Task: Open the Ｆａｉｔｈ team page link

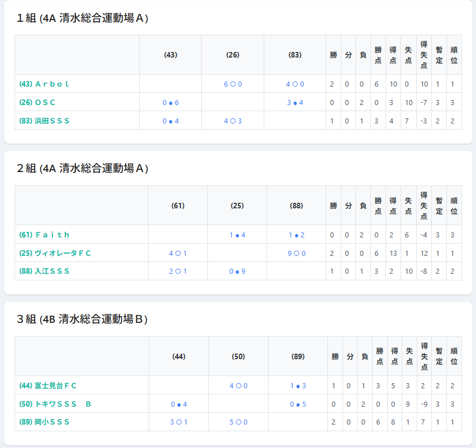Action: pos(44,235)
